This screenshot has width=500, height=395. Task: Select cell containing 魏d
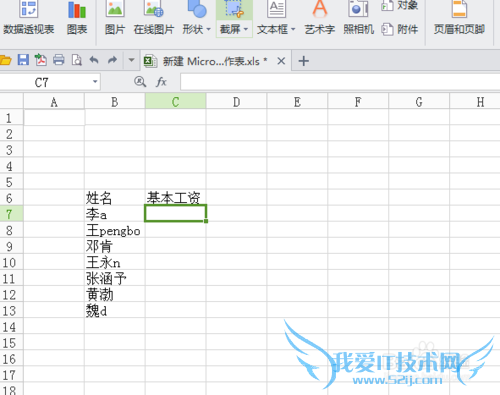[x=115, y=310]
